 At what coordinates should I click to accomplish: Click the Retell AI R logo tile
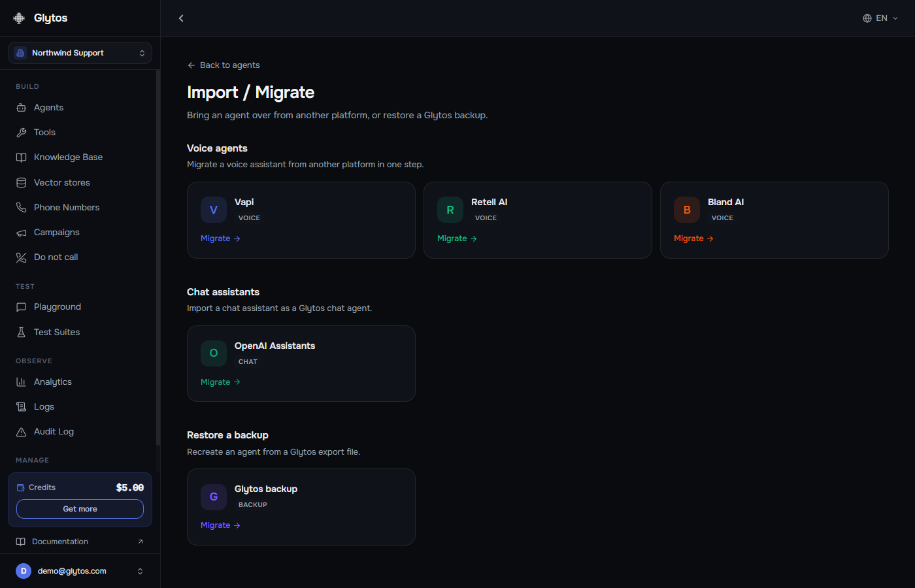click(x=450, y=210)
